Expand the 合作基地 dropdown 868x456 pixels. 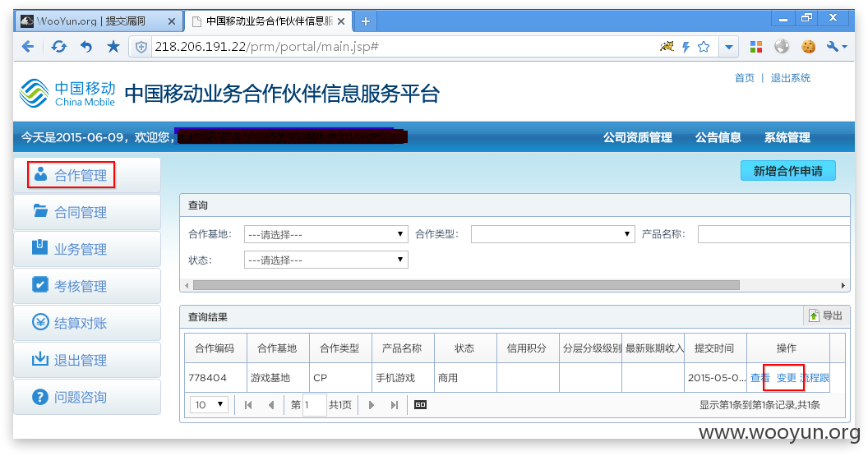click(x=326, y=234)
